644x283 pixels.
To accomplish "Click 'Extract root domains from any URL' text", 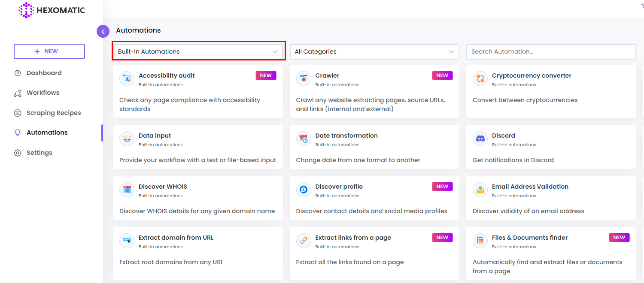I will click(171, 262).
